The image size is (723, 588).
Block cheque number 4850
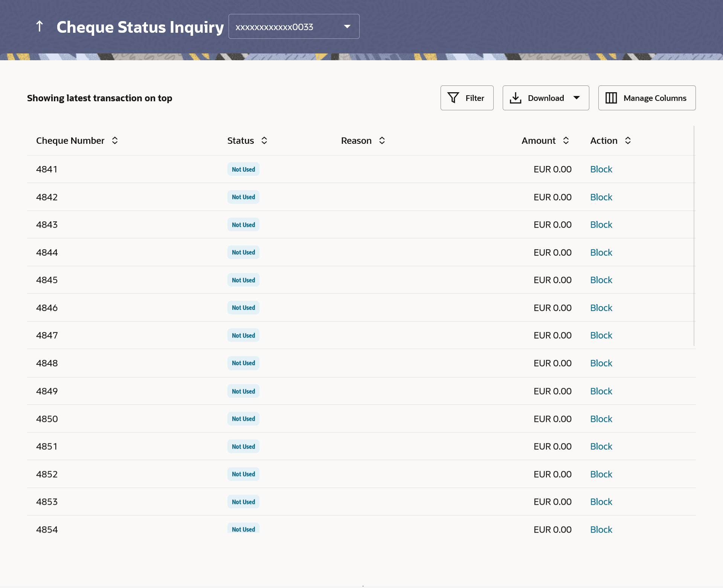601,419
